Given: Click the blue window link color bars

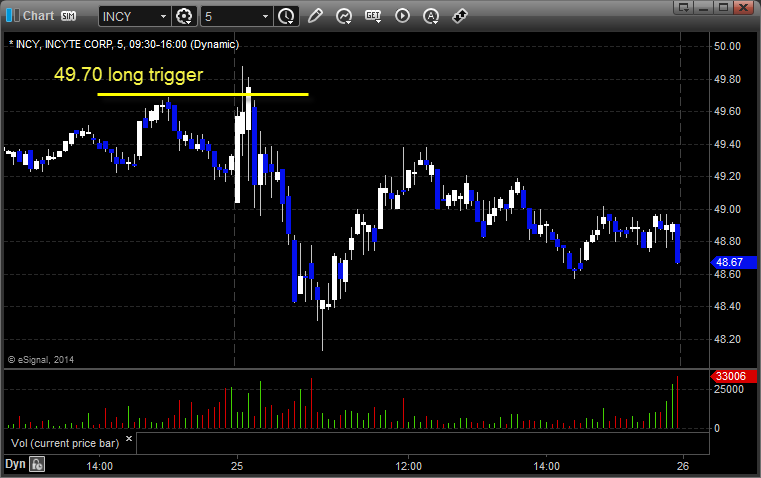Looking at the screenshot, I should coord(13,16).
